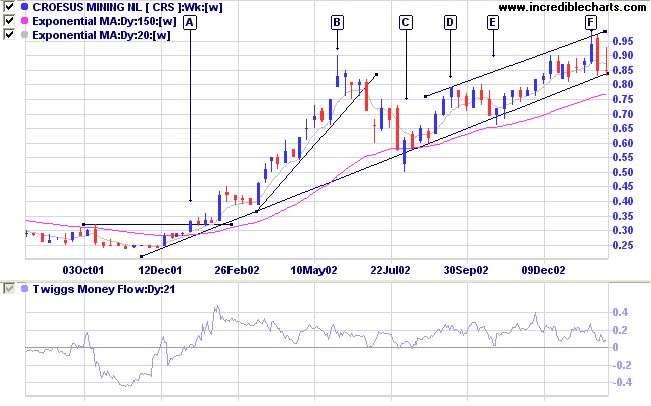The image size is (651, 406).
Task: Select the CROESUS MINING NL legend label
Action: pyautogui.click(x=127, y=7)
